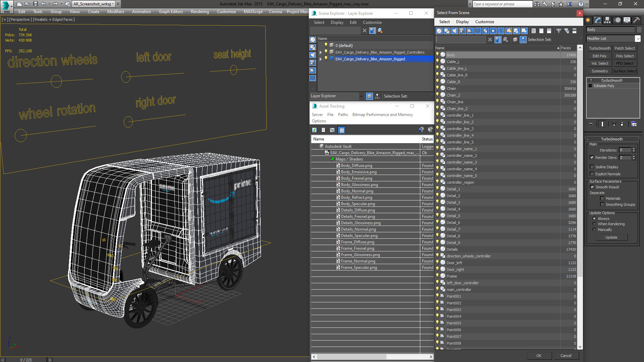Toggle Display Cameras filter in Select From Scene

[x=462, y=31]
